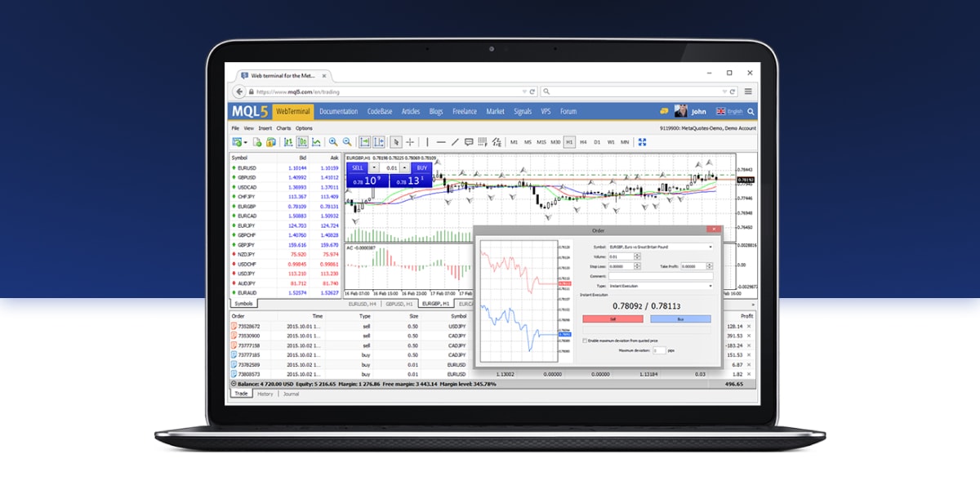The image size is (980, 490).
Task: Open the Documentation link on MQL5 navbar
Action: 339,111
